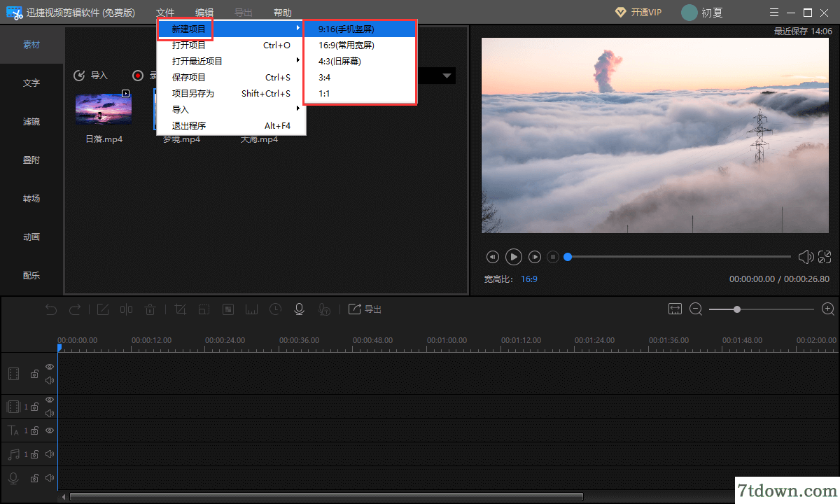Click the next frame button
Image resolution: width=840 pixels, height=504 pixels.
[535, 257]
